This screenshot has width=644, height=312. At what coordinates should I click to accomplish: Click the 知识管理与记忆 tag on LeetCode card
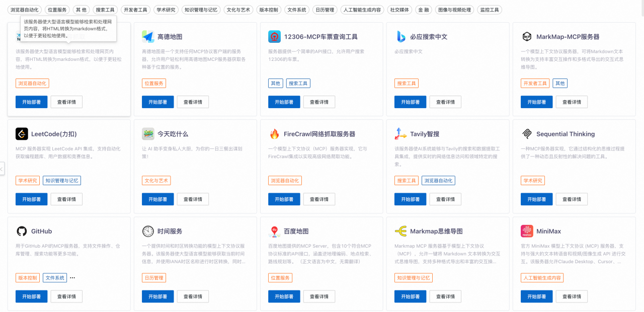click(x=62, y=181)
